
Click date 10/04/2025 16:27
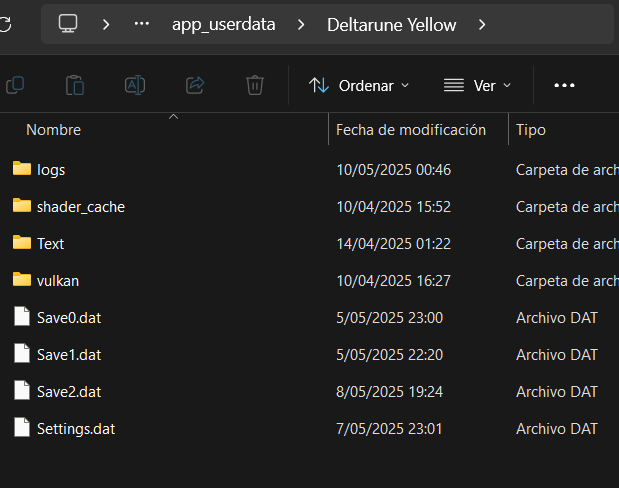click(394, 281)
